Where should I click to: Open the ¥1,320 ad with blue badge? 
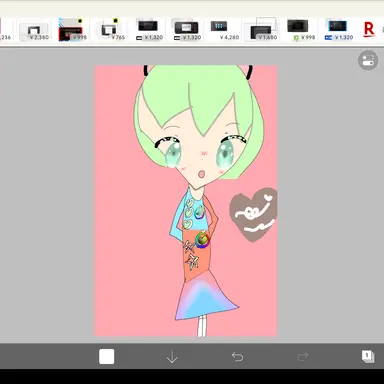(x=339, y=30)
